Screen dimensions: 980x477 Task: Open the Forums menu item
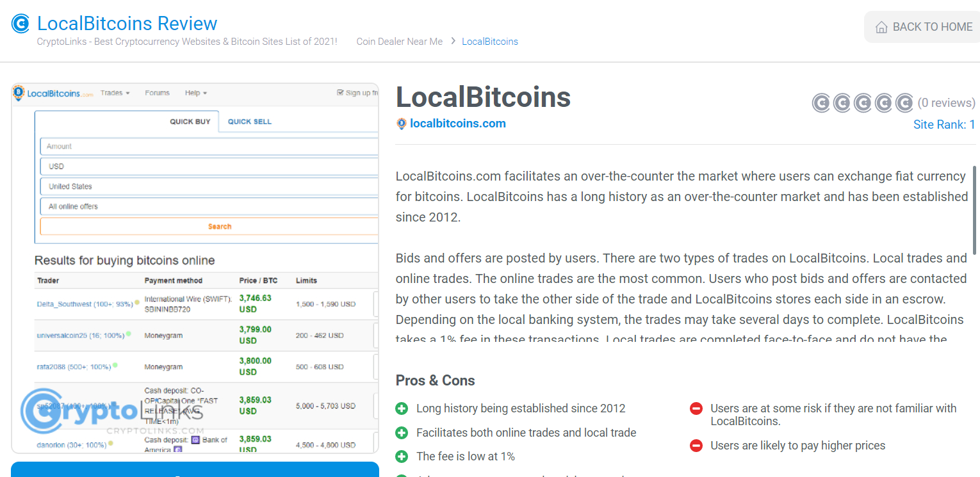point(157,92)
